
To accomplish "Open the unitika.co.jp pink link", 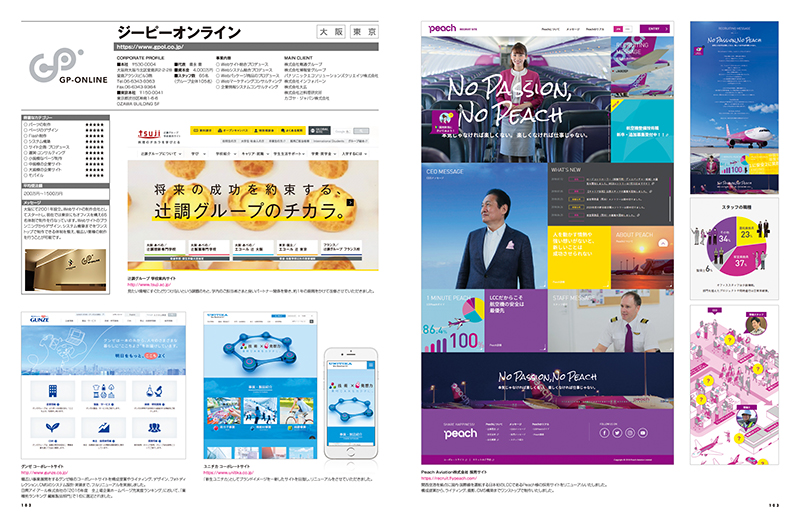I will [x=228, y=473].
